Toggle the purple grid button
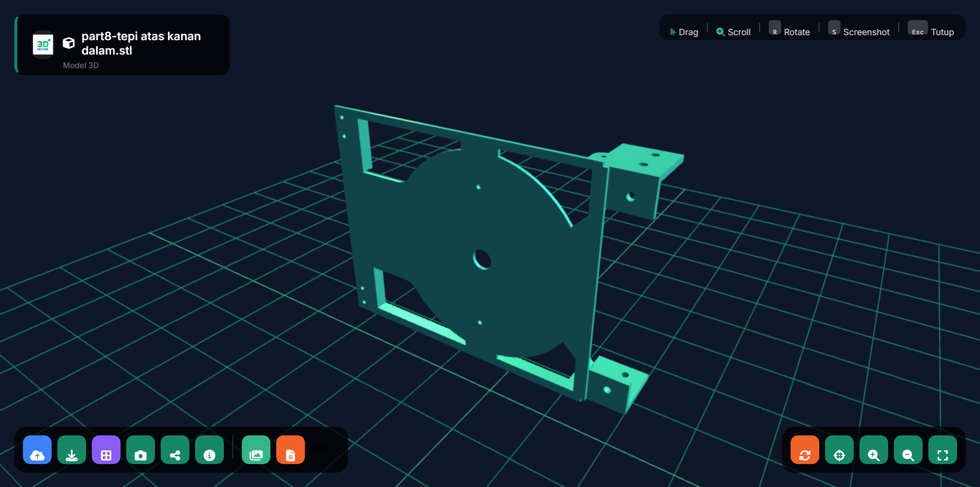Image resolution: width=980 pixels, height=487 pixels. 106,450
